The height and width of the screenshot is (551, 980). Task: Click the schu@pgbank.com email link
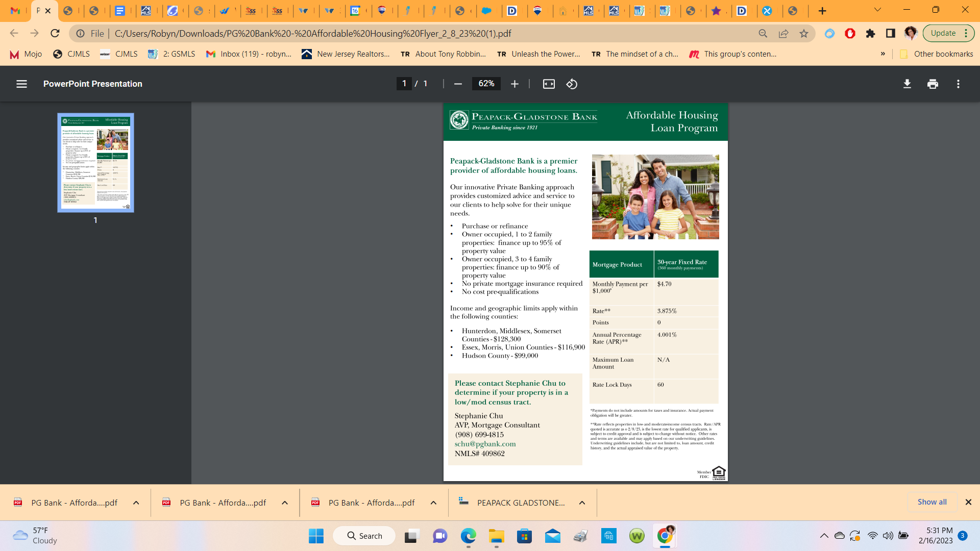pos(485,444)
